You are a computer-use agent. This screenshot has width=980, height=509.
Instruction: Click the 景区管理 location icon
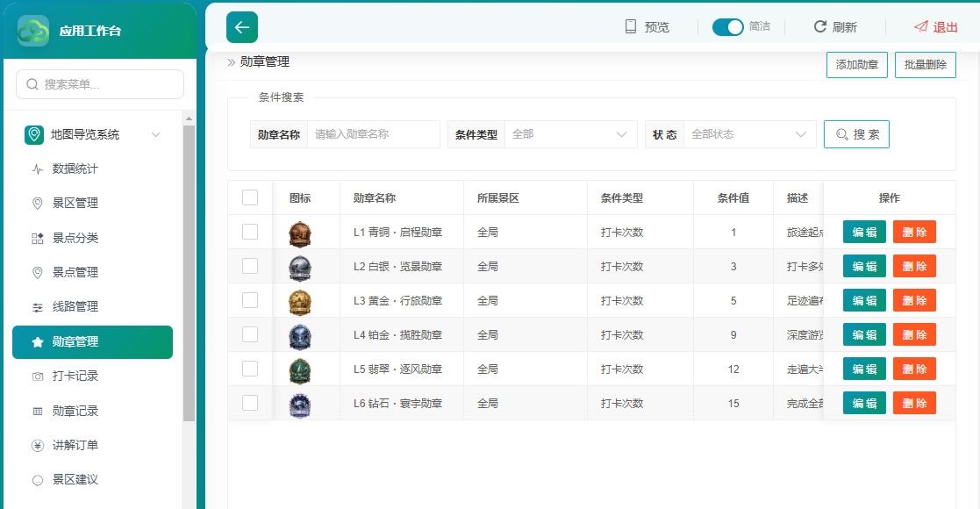click(x=38, y=204)
